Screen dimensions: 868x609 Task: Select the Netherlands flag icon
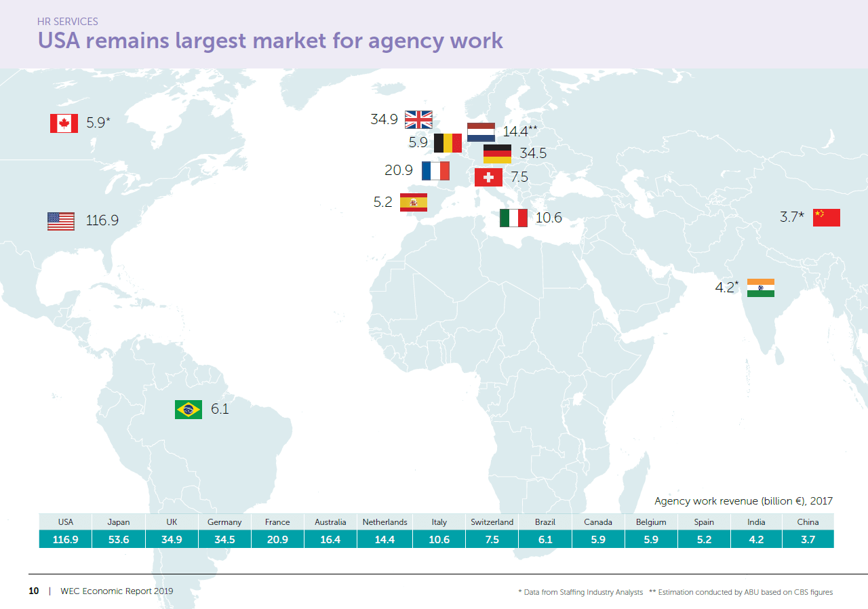point(481,132)
